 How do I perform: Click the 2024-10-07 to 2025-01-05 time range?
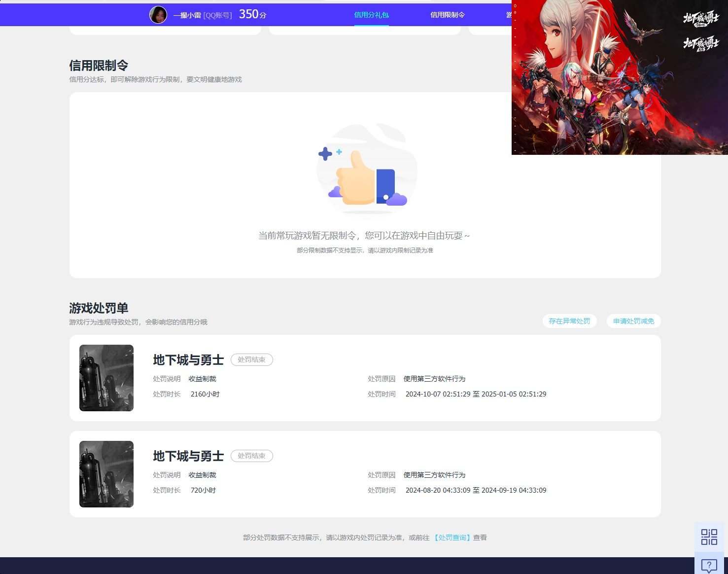[x=476, y=394]
